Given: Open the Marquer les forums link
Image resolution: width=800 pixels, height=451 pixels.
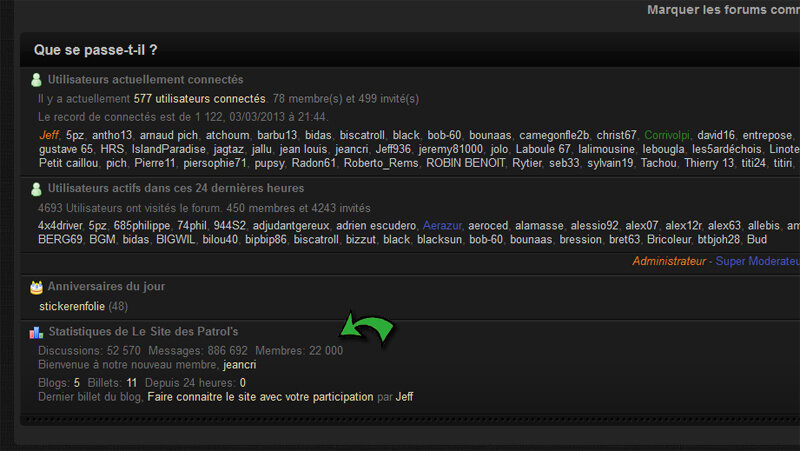Looking at the screenshot, I should [x=722, y=10].
